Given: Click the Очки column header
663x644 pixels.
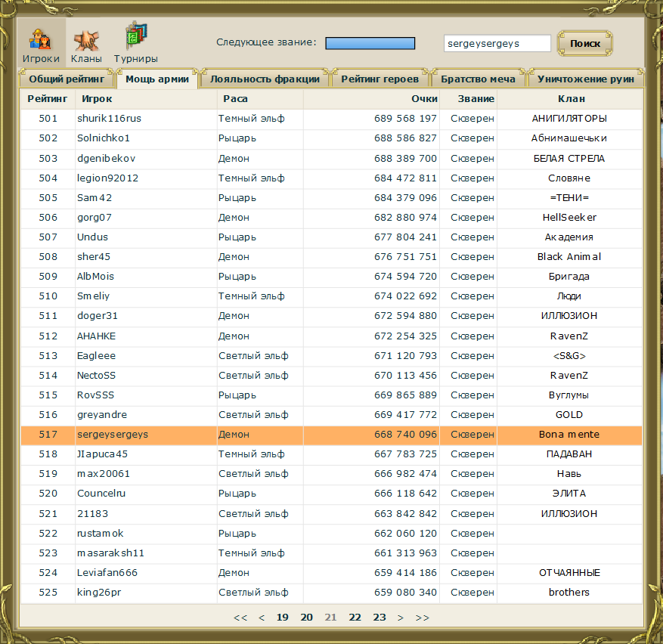Looking at the screenshot, I should (424, 99).
